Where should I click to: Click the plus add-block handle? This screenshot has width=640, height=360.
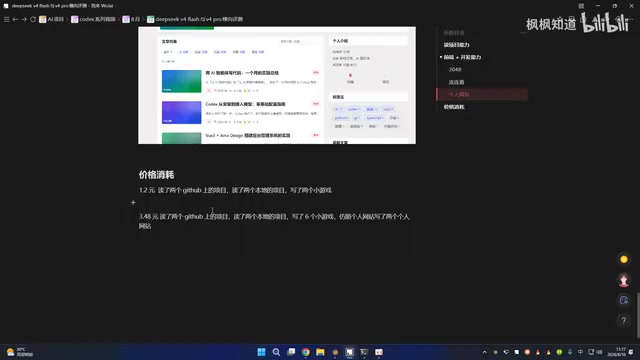[133, 202]
